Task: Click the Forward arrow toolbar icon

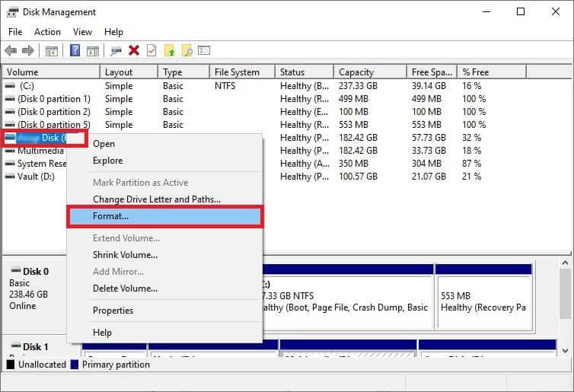Action: tap(28, 50)
